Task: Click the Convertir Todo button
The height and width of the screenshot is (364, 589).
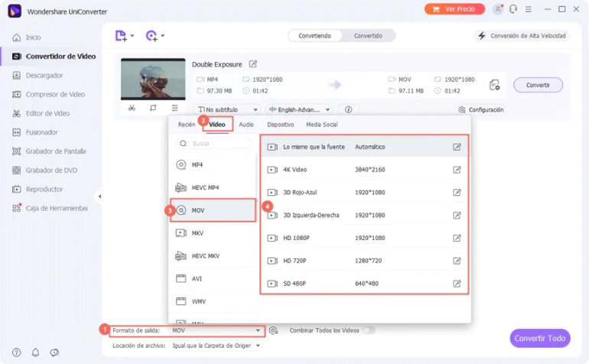Action: tap(540, 338)
